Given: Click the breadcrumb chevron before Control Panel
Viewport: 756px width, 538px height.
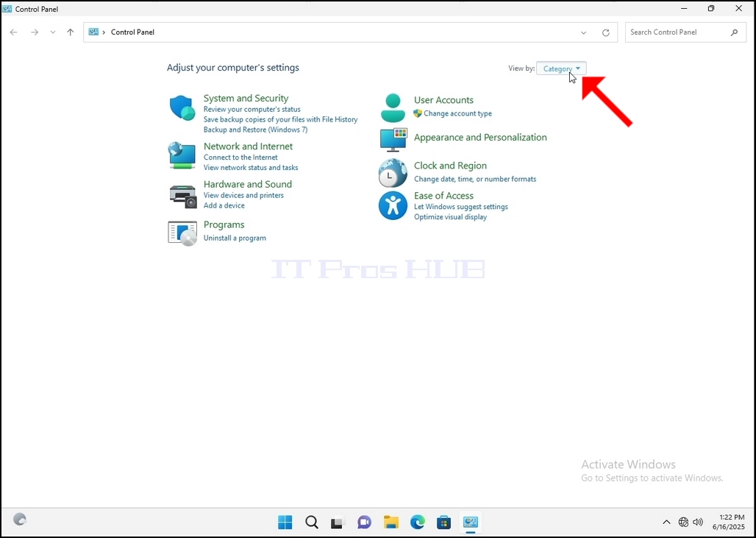Looking at the screenshot, I should pos(104,32).
